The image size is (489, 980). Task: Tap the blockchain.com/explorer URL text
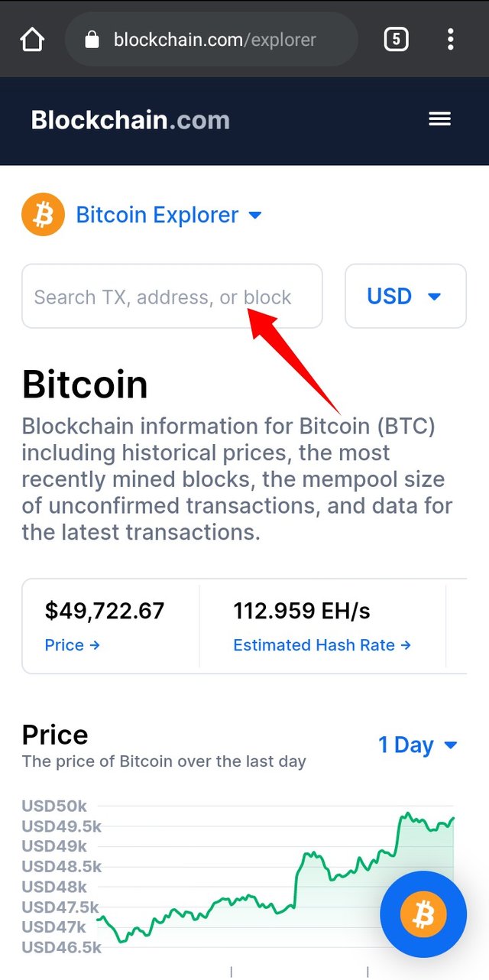pyautogui.click(x=215, y=40)
